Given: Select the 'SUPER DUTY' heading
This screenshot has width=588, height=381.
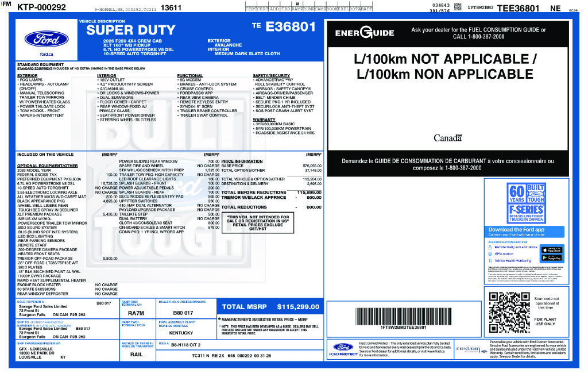Looking at the screenshot, I should coord(131,30).
